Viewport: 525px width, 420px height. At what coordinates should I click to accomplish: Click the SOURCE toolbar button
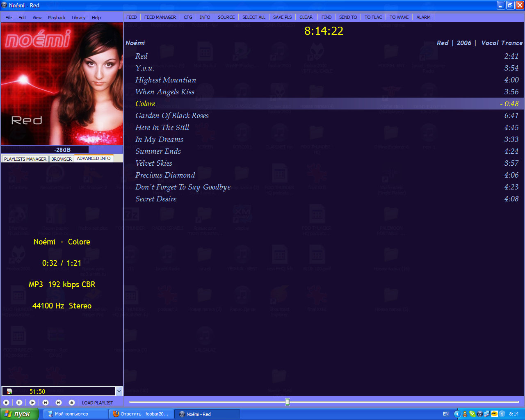(226, 17)
